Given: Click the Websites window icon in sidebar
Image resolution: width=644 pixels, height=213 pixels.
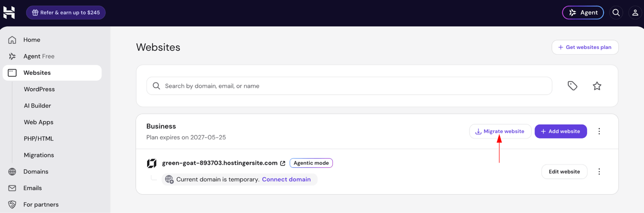Looking at the screenshot, I should tap(12, 73).
